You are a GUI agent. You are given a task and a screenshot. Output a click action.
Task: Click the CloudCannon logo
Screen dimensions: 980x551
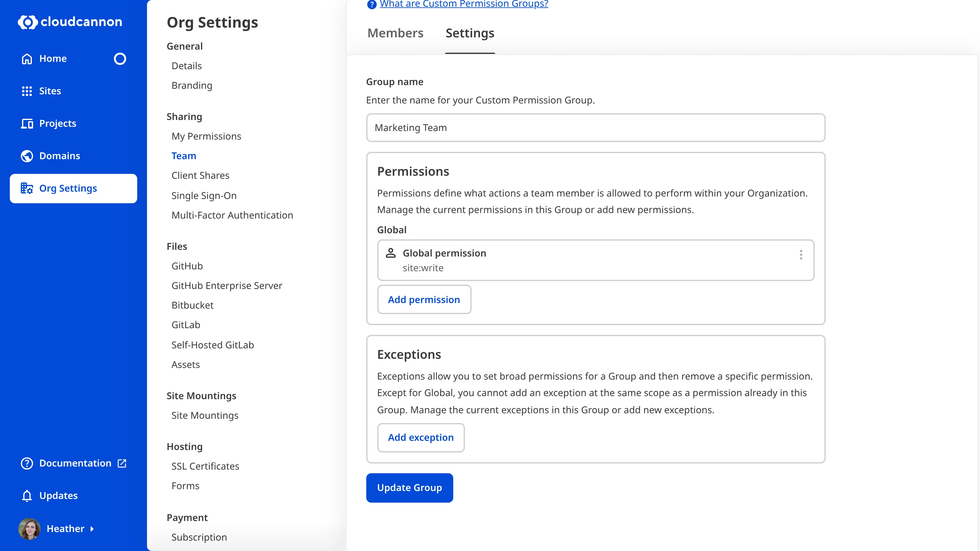tap(70, 22)
